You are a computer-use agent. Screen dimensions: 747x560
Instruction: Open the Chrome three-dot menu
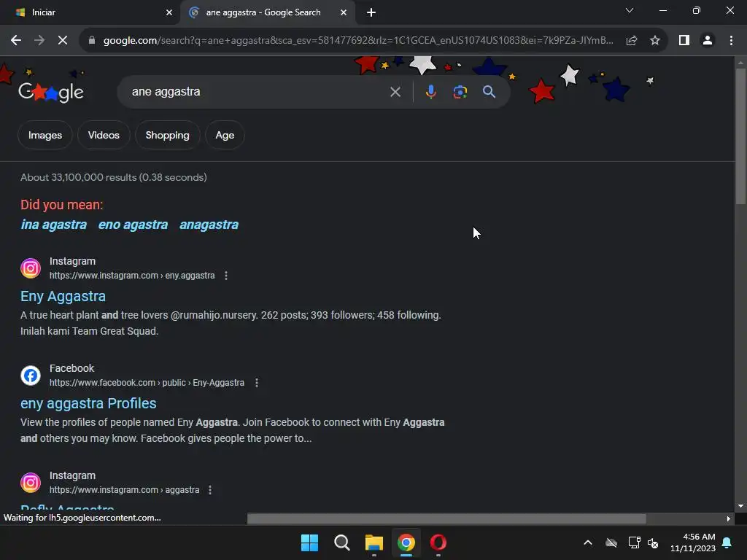[x=731, y=41]
